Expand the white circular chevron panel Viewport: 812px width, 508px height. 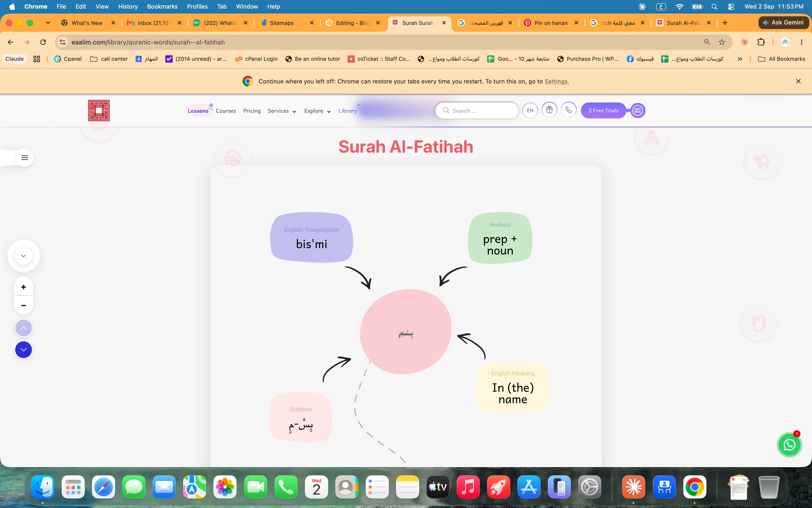(x=24, y=256)
